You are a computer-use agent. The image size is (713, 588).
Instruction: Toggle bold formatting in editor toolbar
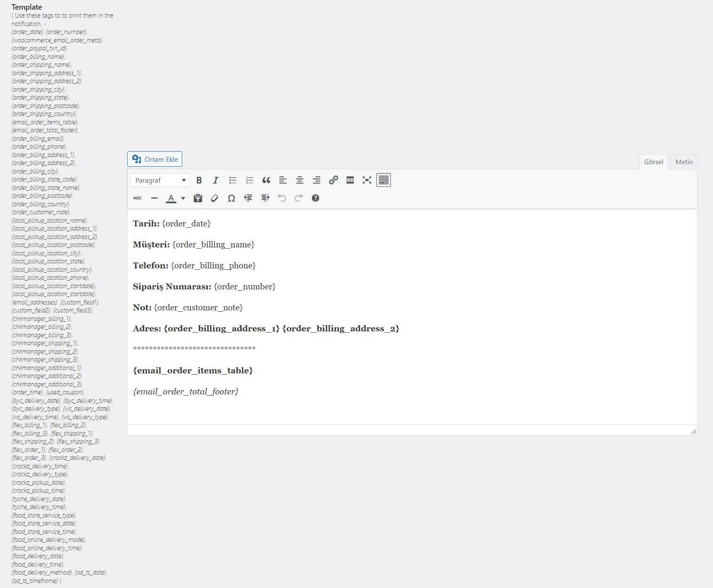pyautogui.click(x=199, y=180)
